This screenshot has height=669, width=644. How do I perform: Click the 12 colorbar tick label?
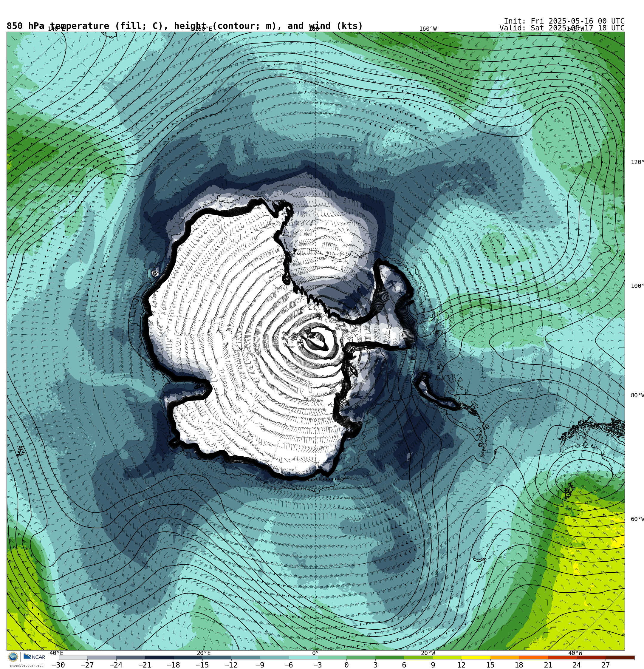[462, 665]
